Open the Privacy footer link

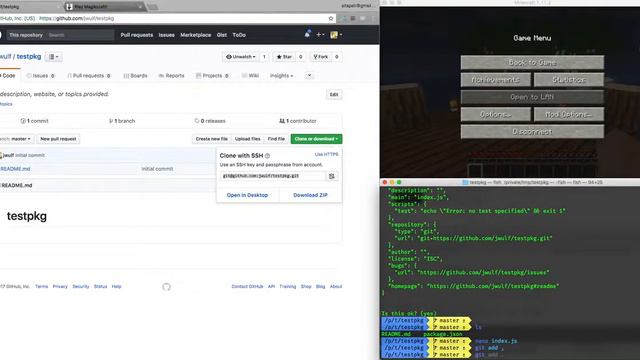[x=60, y=287]
